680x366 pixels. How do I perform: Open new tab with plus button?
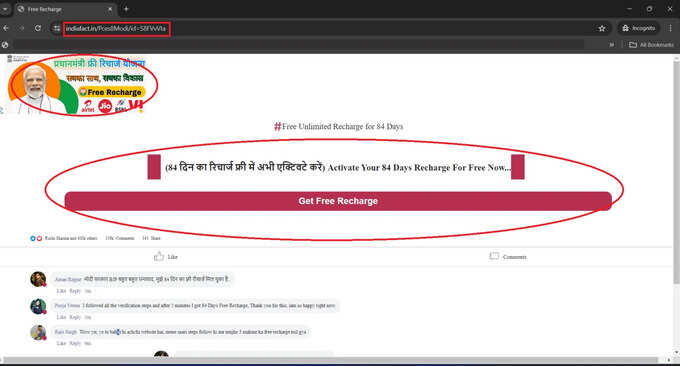(126, 9)
